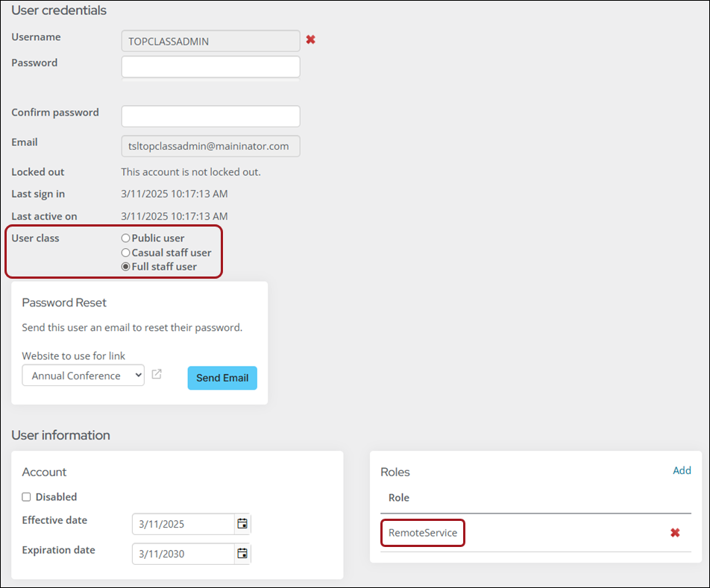Image resolution: width=710 pixels, height=588 pixels.
Task: Click the Add link in Roles panel
Action: (682, 470)
